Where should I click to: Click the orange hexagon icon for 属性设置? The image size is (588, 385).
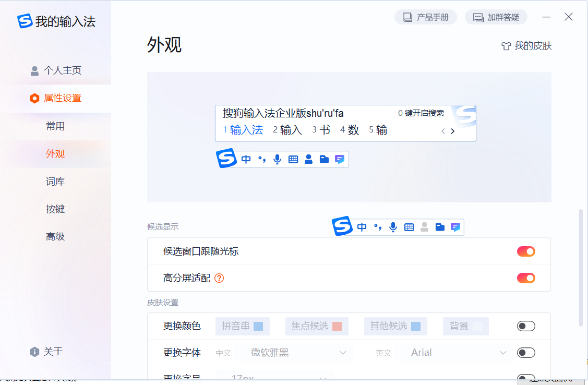[34, 98]
